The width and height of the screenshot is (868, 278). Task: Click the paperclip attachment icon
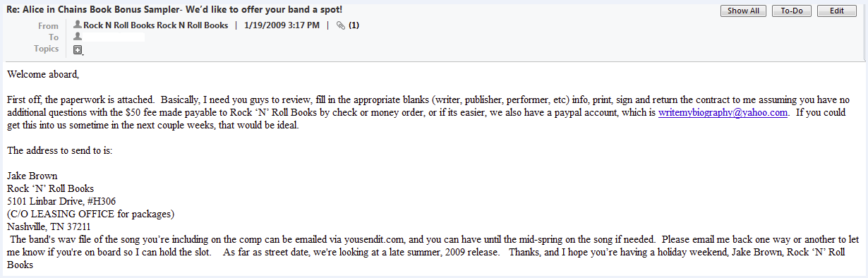coord(341,25)
